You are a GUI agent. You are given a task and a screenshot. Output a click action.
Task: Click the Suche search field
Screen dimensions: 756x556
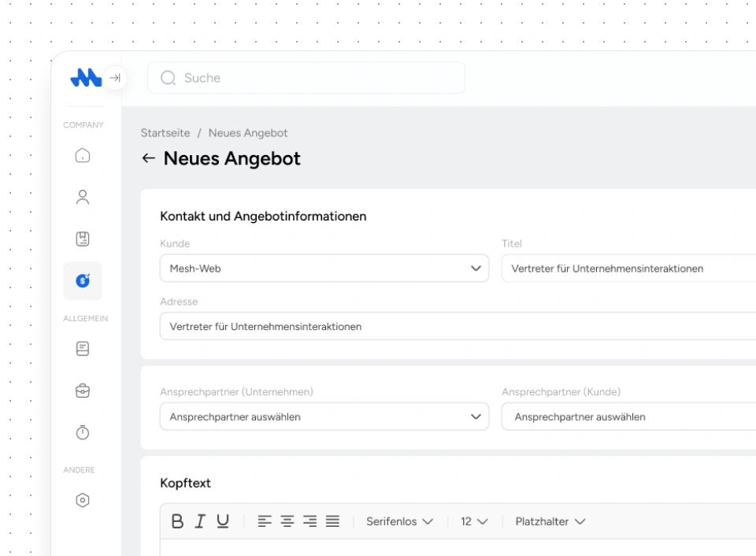click(x=306, y=78)
